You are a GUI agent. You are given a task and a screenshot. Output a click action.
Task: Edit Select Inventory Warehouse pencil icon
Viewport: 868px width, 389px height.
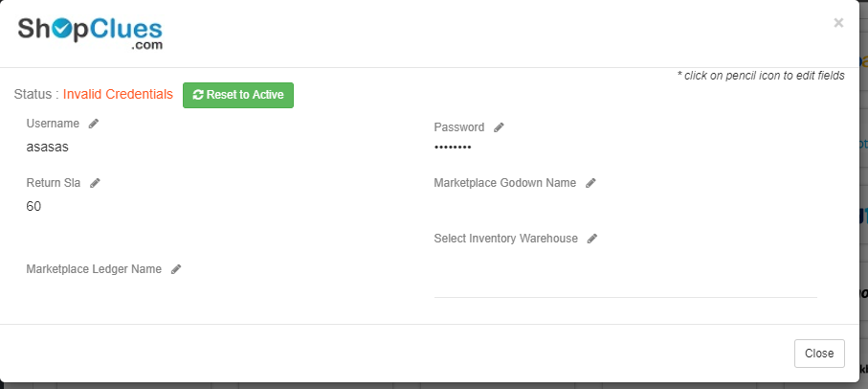tap(592, 239)
